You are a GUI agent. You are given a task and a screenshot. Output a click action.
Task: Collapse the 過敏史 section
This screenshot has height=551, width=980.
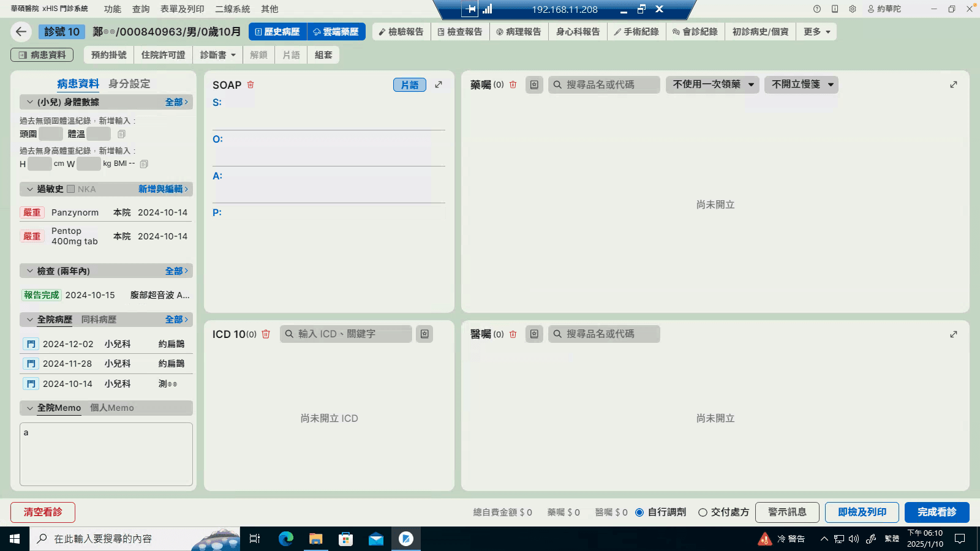tap(29, 189)
